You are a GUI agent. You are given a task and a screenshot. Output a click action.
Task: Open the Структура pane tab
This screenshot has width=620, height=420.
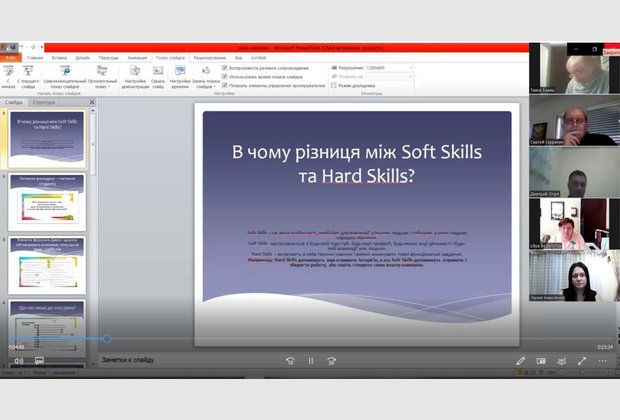44,102
